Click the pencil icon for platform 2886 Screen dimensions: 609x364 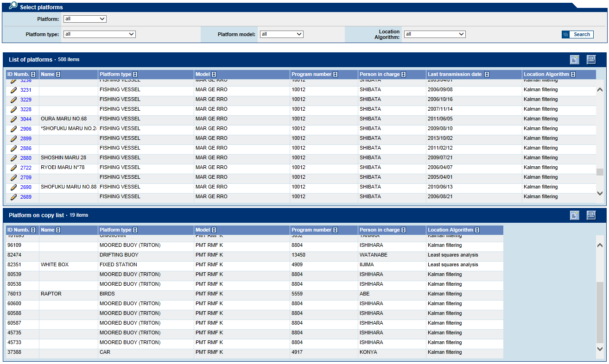13,148
